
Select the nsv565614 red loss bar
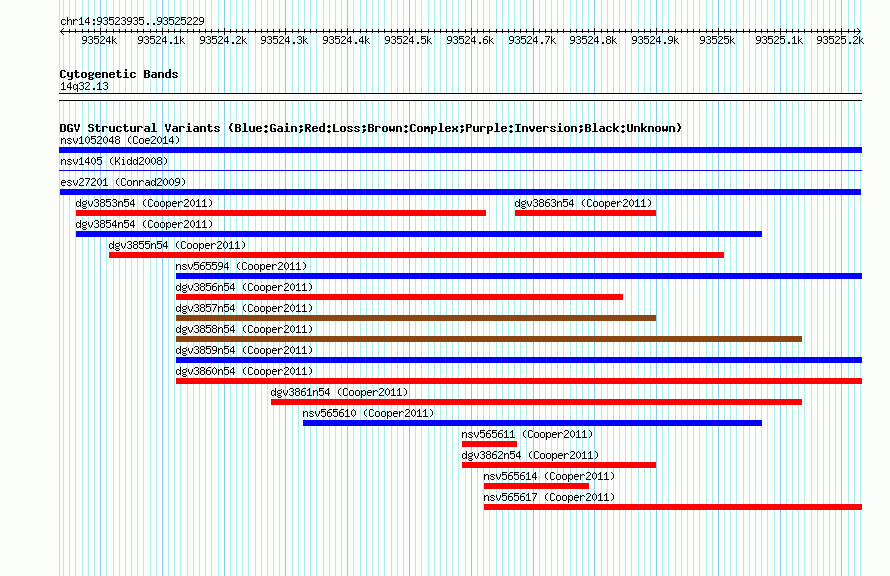click(x=536, y=486)
